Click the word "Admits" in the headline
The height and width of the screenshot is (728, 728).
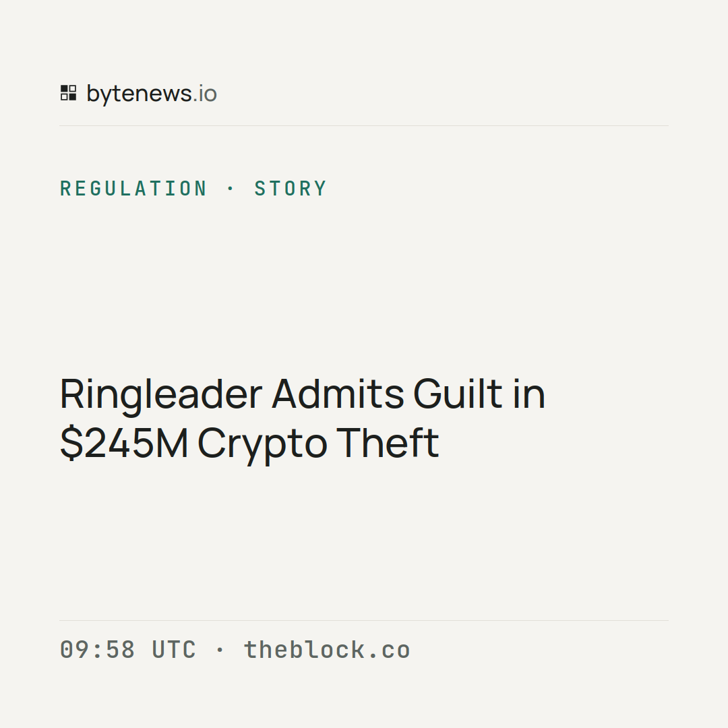click(x=338, y=393)
